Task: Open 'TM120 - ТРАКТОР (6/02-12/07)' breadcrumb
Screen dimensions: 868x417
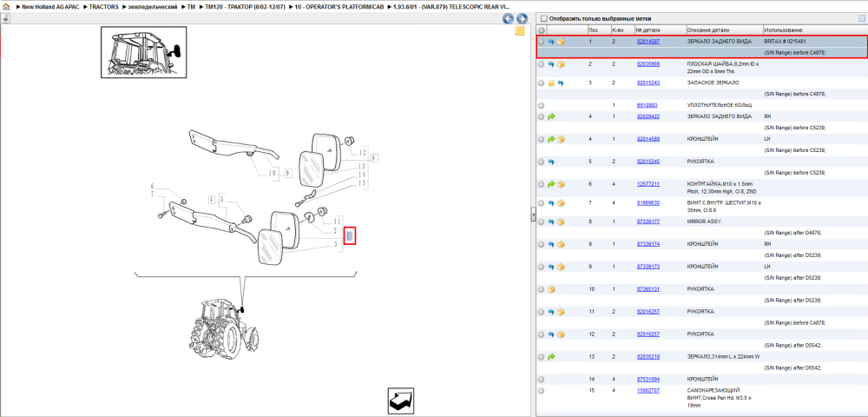Action: click(x=245, y=6)
